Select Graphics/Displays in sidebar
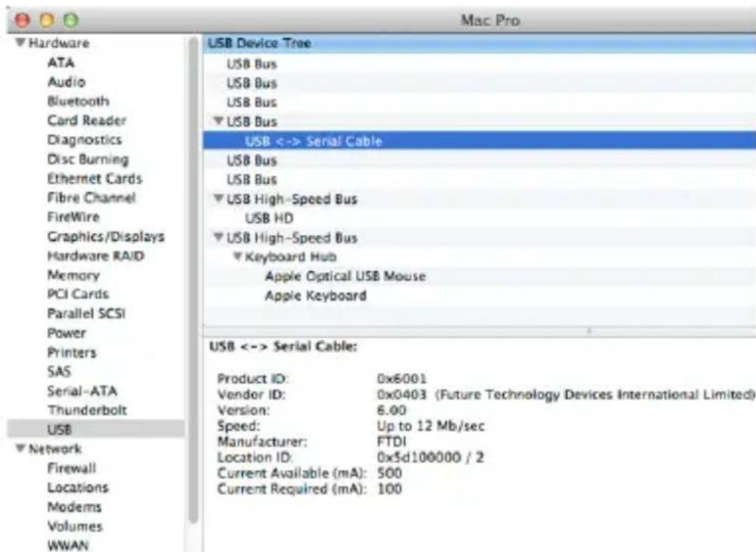Image resolution: width=756 pixels, height=552 pixels. click(x=106, y=236)
